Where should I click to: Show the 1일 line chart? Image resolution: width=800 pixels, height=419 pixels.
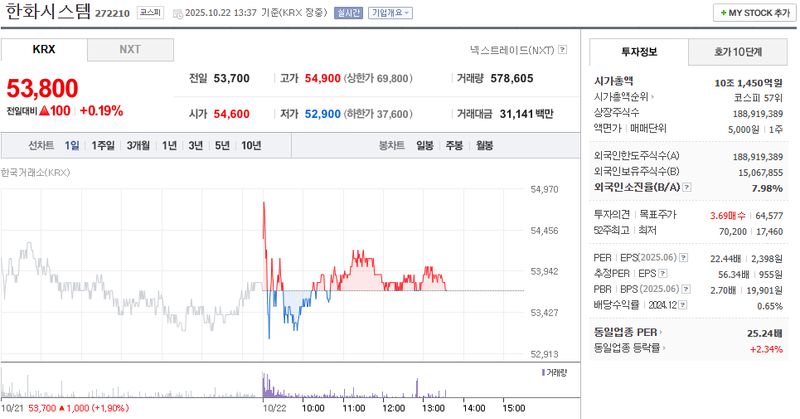[72, 145]
